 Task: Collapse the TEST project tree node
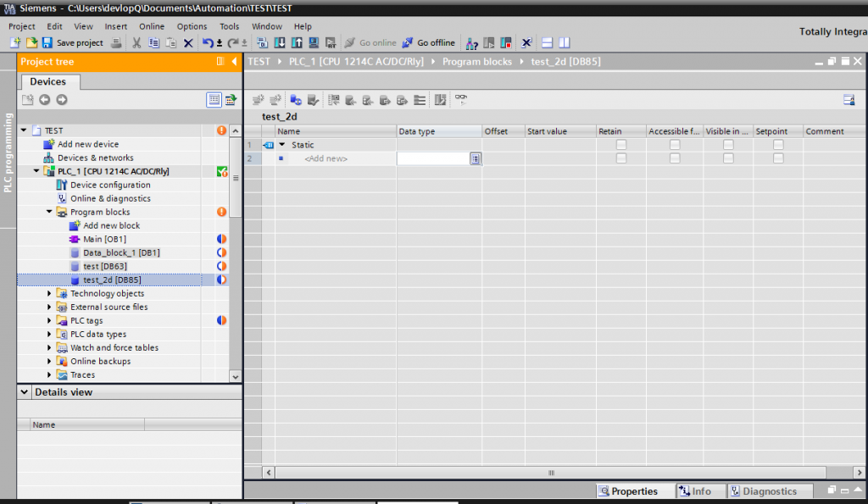click(24, 130)
